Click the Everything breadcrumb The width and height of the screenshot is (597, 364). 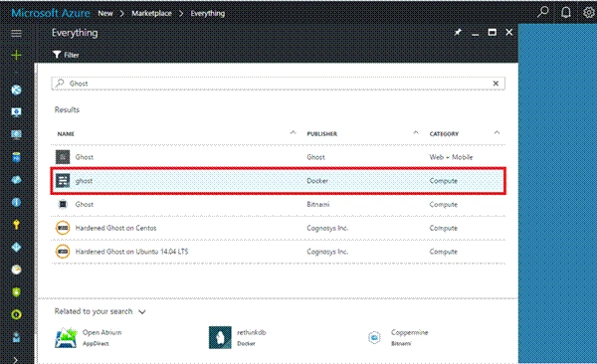[x=208, y=13]
